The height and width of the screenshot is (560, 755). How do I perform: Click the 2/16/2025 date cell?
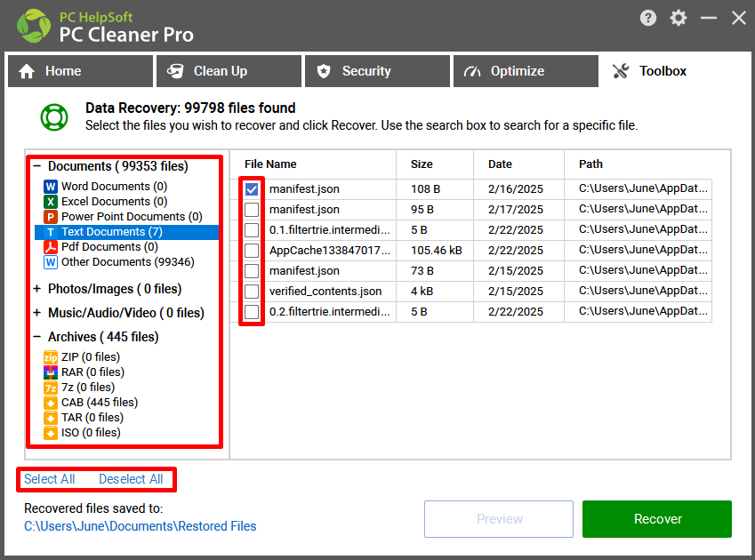(516, 189)
